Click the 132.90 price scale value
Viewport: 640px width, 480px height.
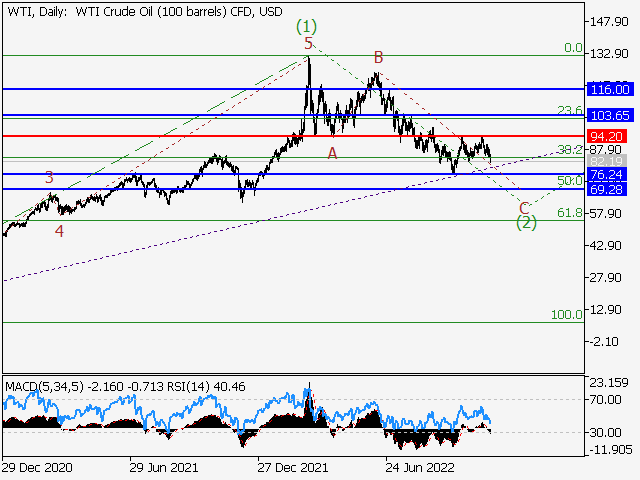(609, 54)
